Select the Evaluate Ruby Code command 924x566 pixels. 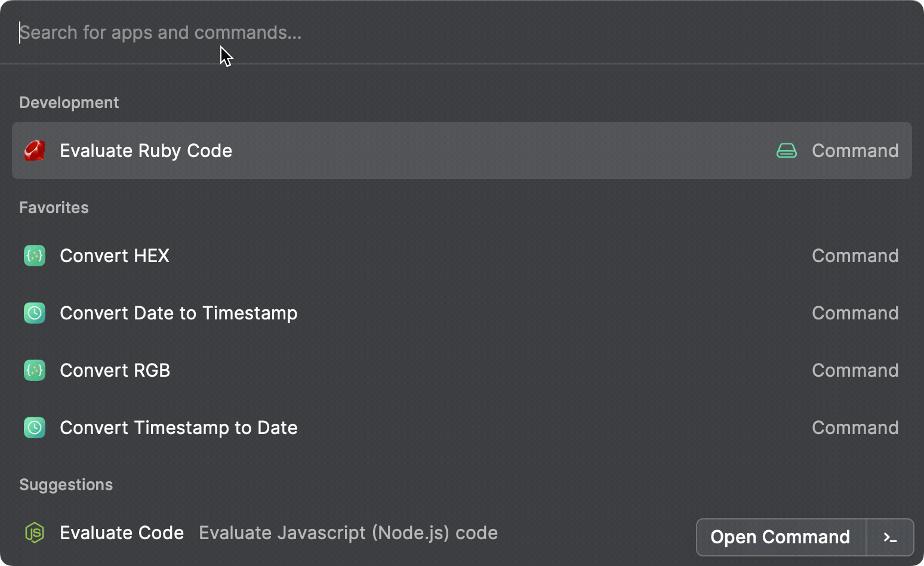click(146, 151)
